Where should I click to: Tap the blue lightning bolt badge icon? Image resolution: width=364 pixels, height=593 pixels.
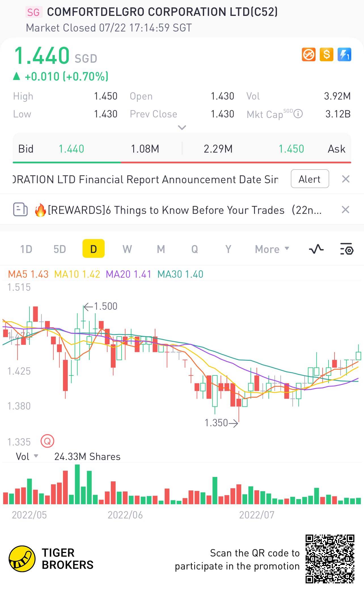tap(344, 54)
